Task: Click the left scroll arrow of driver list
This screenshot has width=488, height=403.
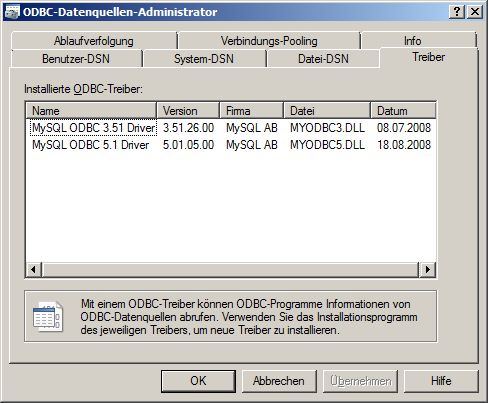Action: 33,269
